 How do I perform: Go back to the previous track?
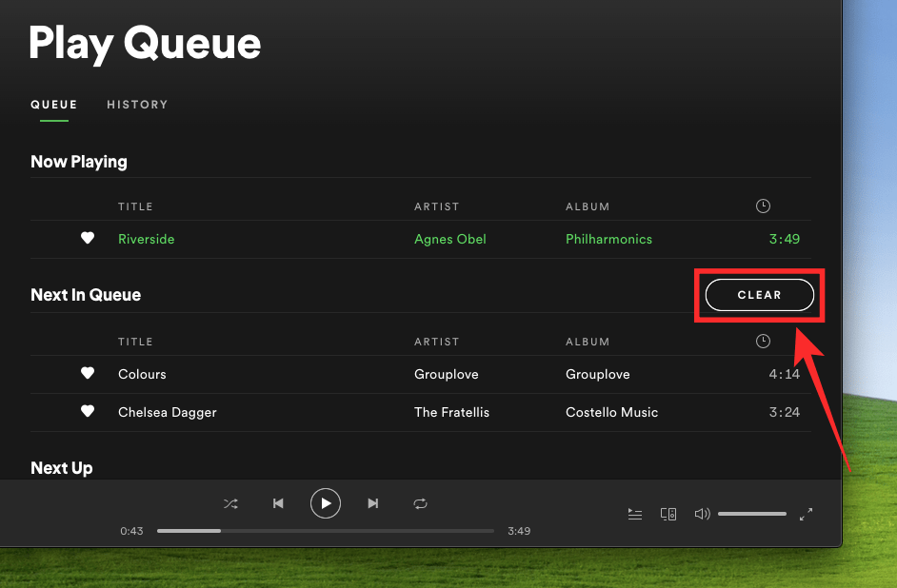tap(278, 503)
